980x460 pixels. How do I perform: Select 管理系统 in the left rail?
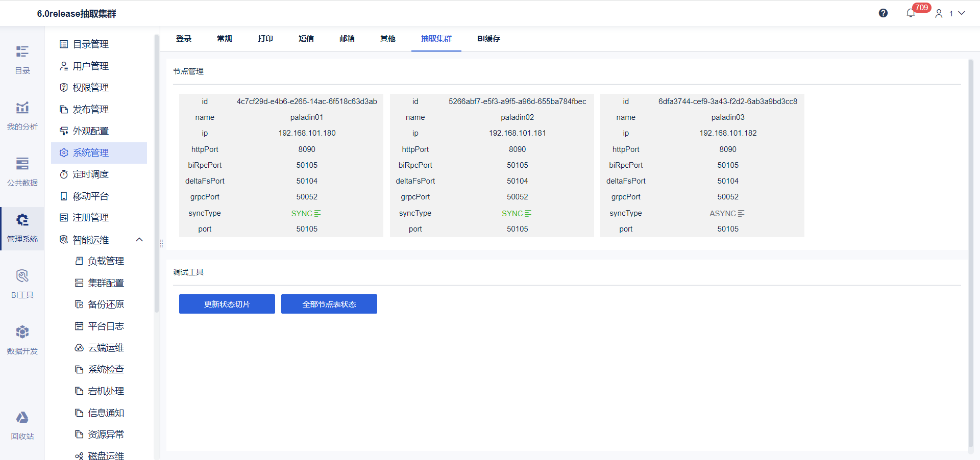(x=22, y=228)
